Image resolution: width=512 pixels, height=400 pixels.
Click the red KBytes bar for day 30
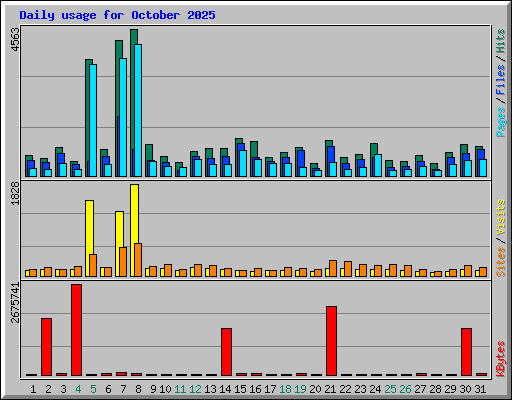coord(466,352)
